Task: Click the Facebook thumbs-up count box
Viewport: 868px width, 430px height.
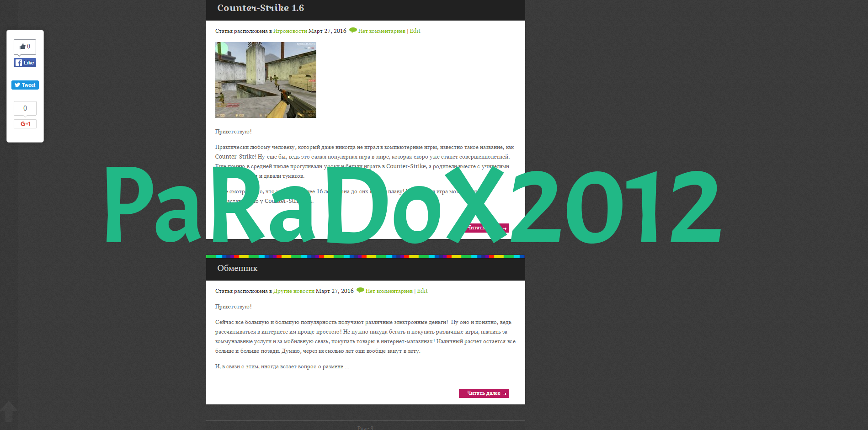Action: coord(25,47)
